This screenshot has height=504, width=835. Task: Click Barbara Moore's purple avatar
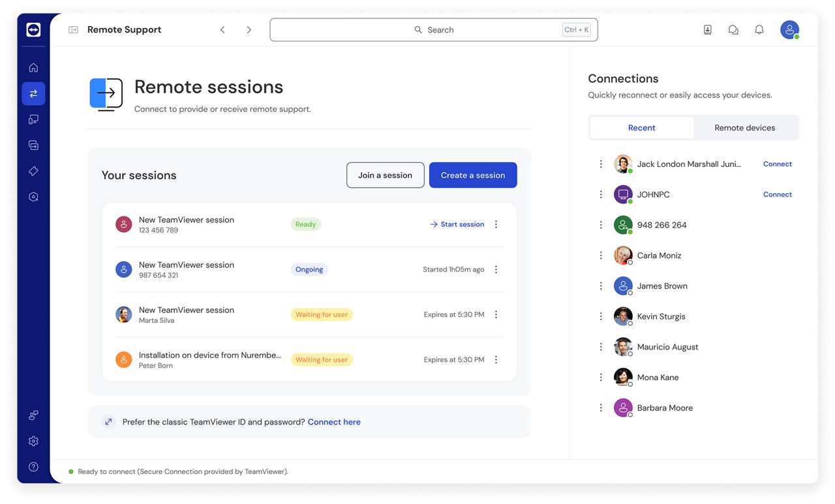click(623, 408)
